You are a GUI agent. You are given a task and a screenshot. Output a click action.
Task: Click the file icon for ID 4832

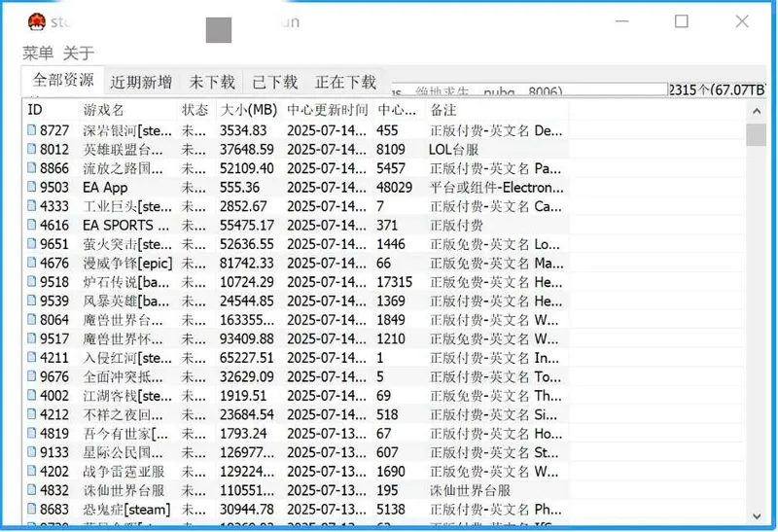(31, 490)
